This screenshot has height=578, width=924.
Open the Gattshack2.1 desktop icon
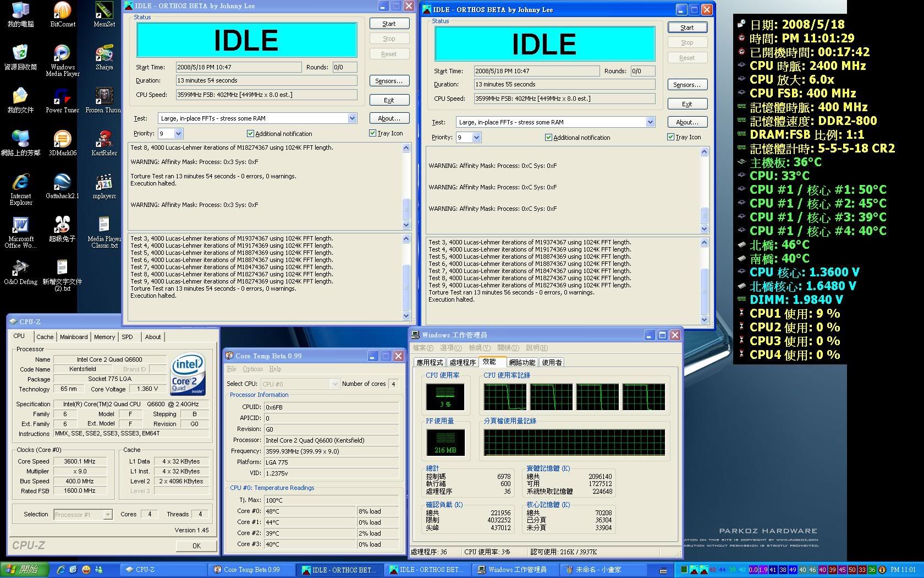pyautogui.click(x=62, y=186)
